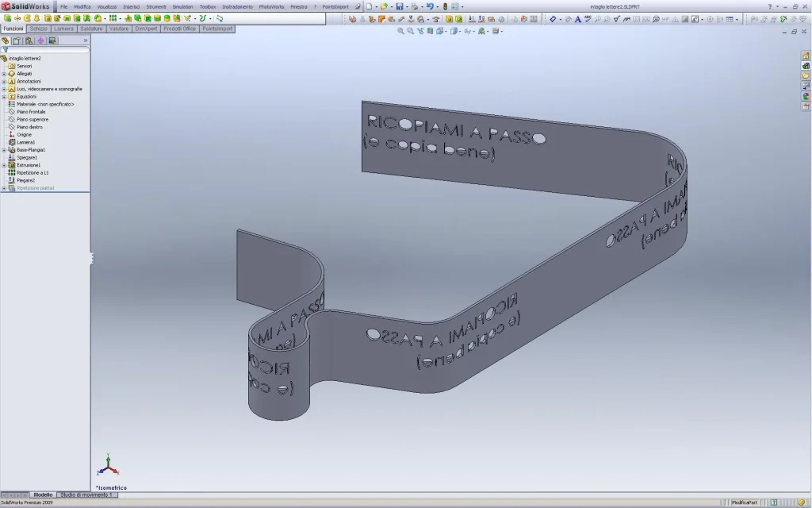
Task: Click the Zoom to Area magnifier icon
Action: coord(410,31)
